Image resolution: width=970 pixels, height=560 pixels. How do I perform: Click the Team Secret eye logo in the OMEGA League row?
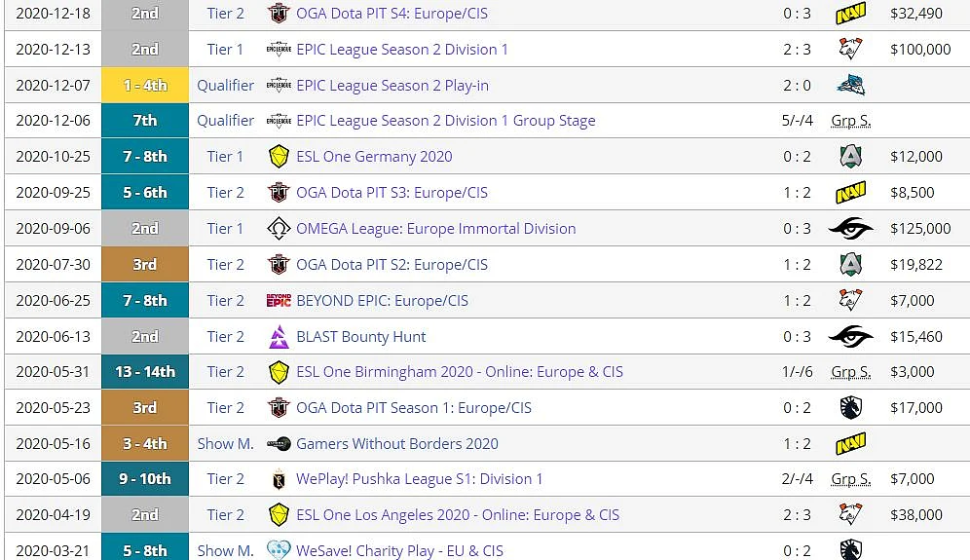[x=850, y=228]
